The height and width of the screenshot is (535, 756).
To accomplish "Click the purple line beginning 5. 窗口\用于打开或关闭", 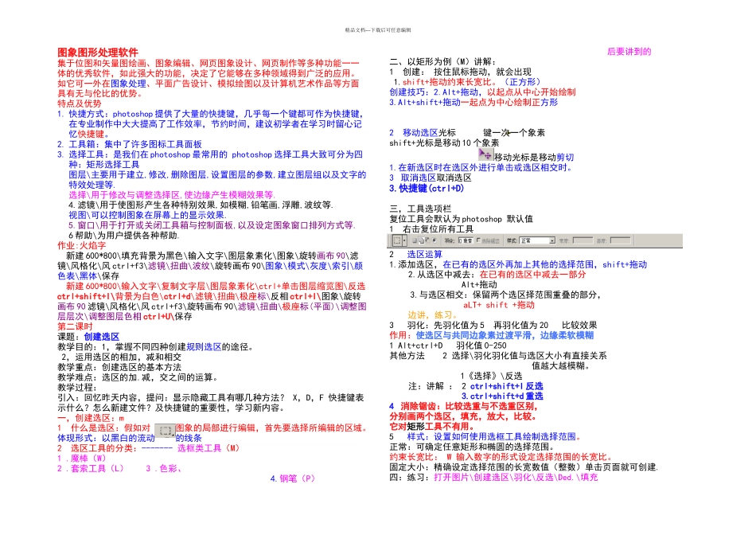I will coord(212,225).
